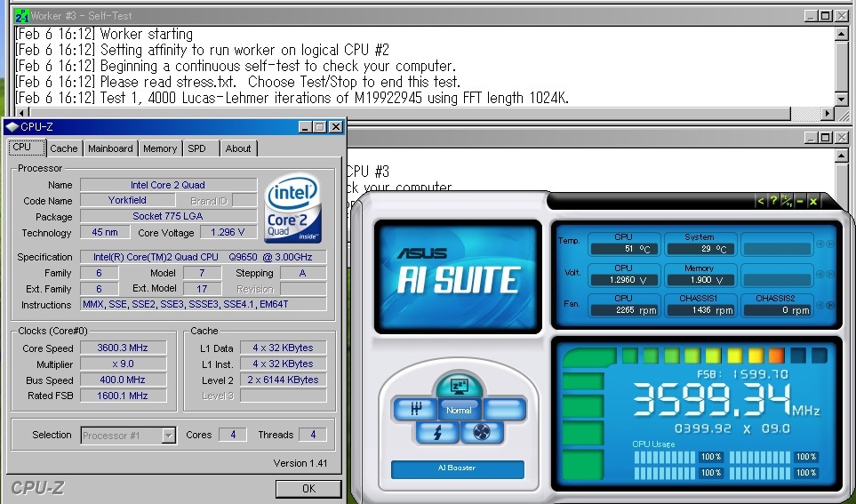Open the fan control icon button
The image size is (856, 504).
point(482,433)
